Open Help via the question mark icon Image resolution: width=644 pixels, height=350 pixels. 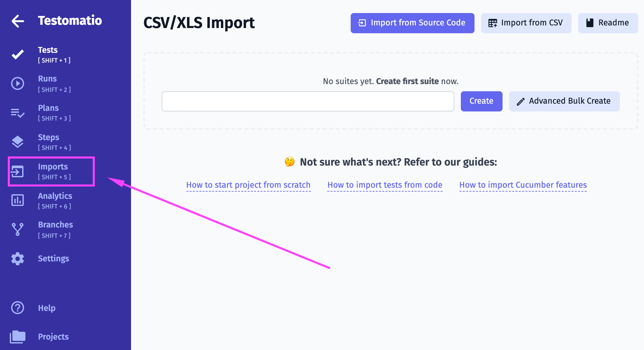click(18, 308)
